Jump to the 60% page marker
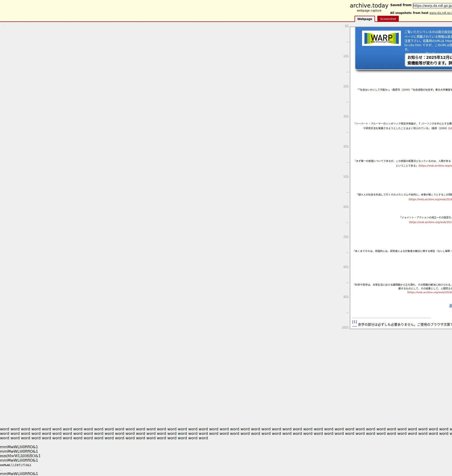 (x=346, y=206)
